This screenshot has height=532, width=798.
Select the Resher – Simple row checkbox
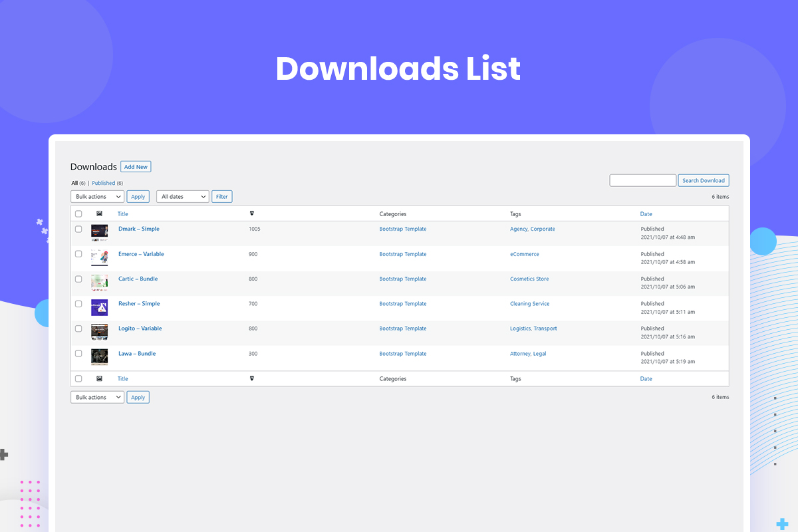78,304
